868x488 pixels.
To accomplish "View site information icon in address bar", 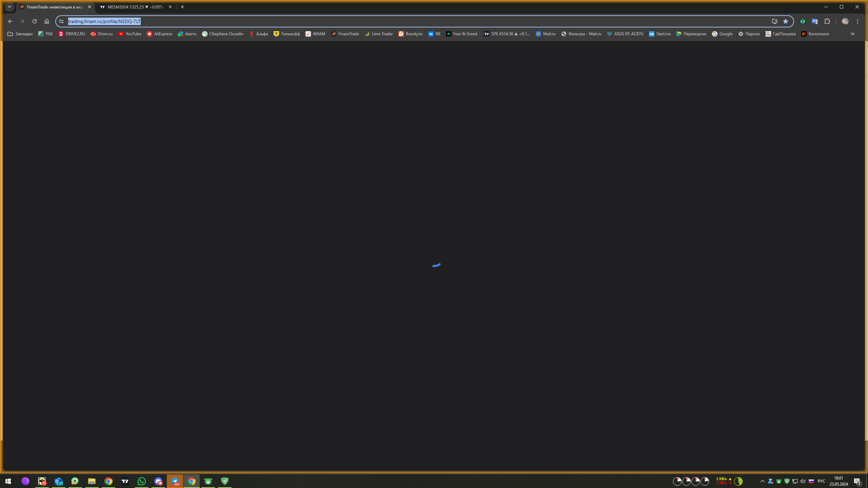I will tap(62, 21).
